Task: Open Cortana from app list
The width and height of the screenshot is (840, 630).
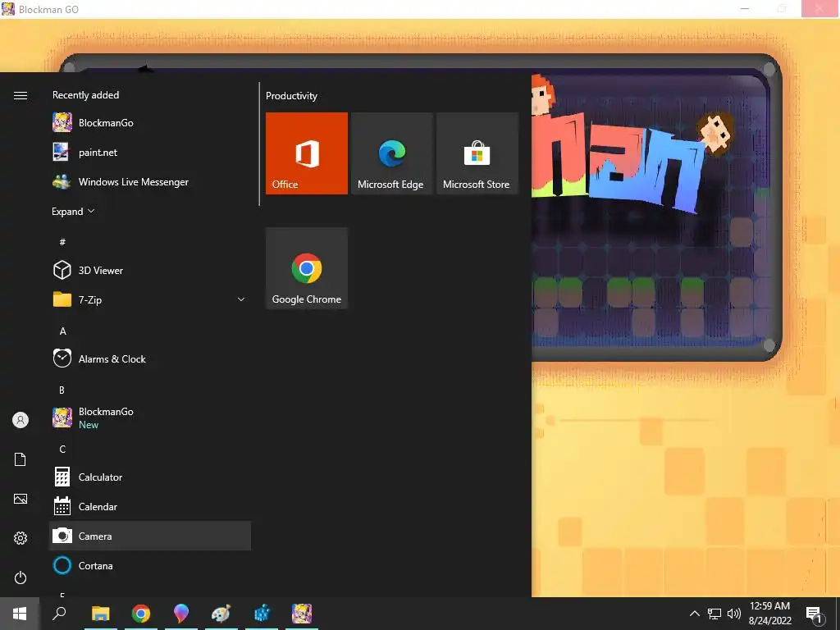Action: (150, 565)
